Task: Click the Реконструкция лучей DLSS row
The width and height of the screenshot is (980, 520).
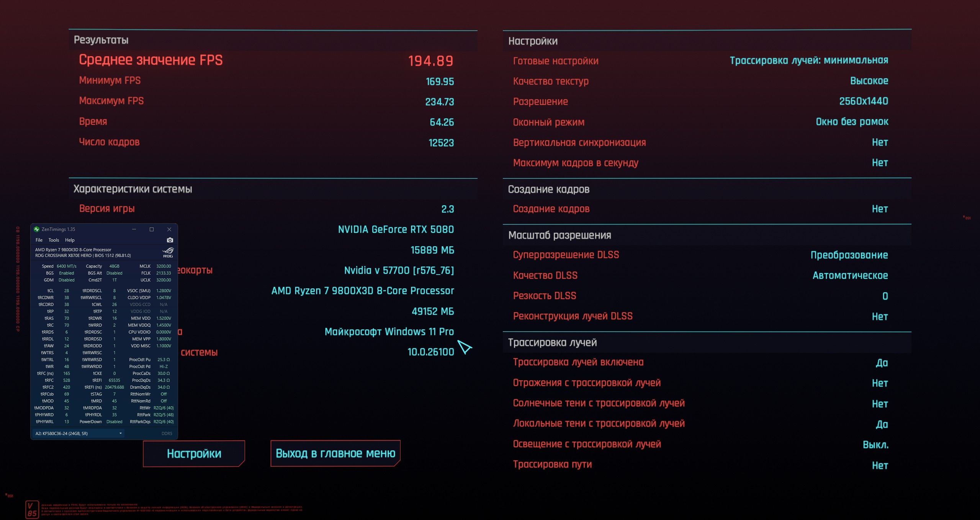Action: pos(700,316)
